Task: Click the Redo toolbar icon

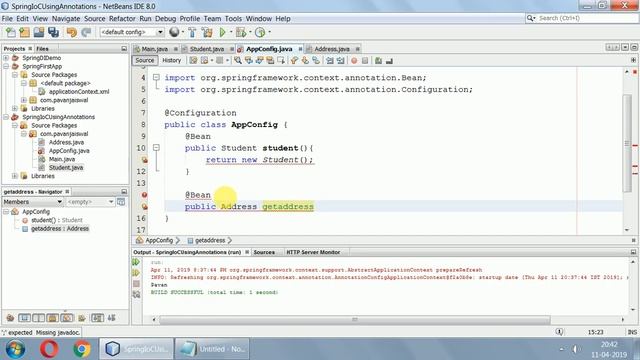Action: pyautogui.click(x=86, y=32)
